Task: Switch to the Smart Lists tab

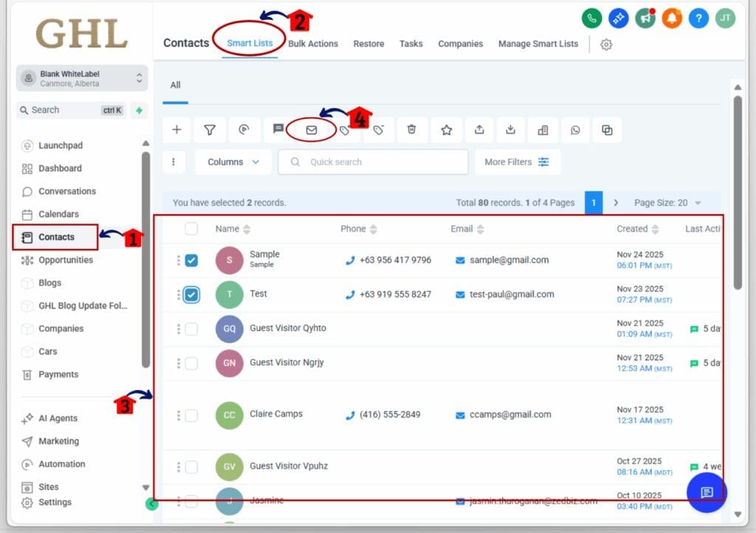Action: click(x=250, y=42)
